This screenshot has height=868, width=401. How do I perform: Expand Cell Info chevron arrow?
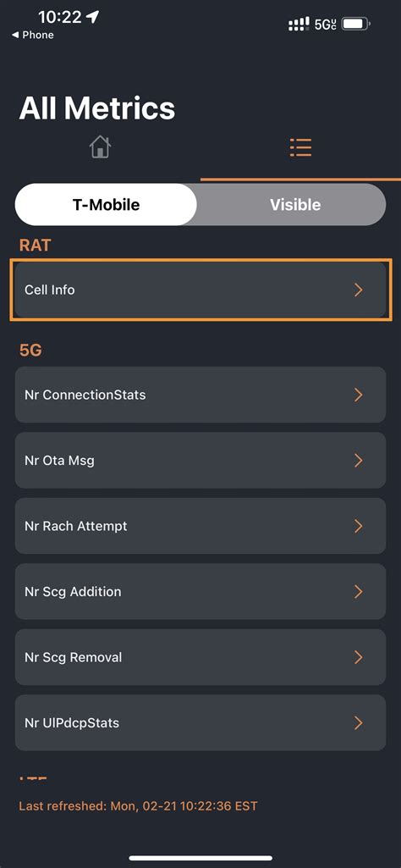click(359, 290)
